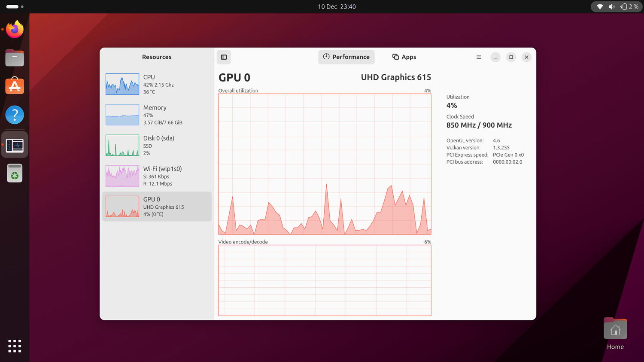Click the CPU usage graph thumbnail
Screen dimensions: 644x362
point(122,84)
